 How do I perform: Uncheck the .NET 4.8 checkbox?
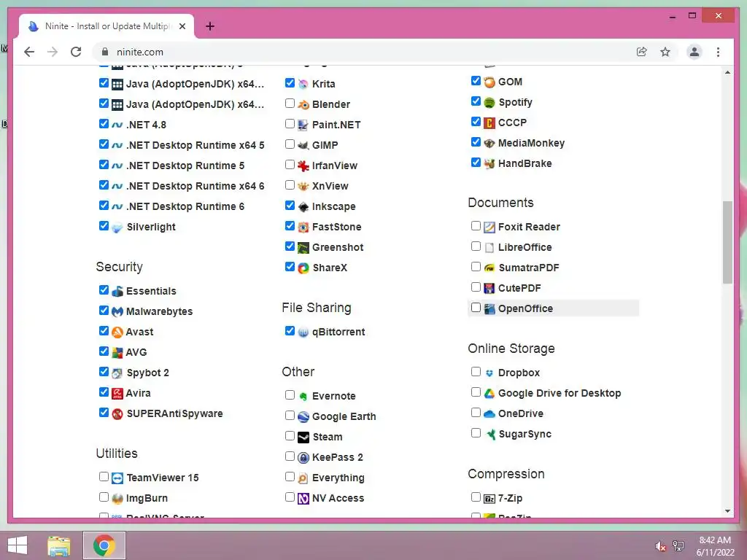click(104, 123)
